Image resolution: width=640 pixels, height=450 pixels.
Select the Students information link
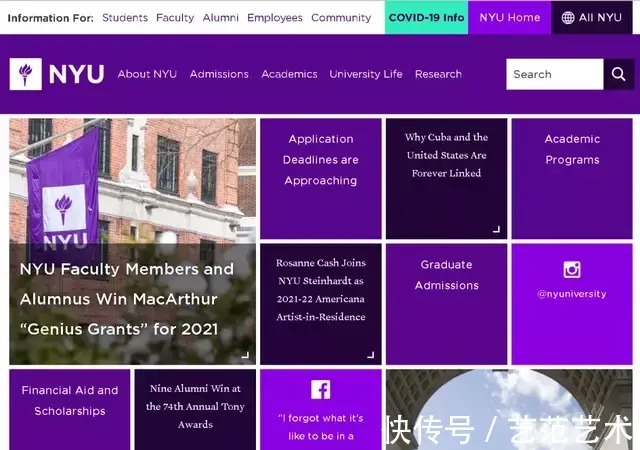pos(125,18)
